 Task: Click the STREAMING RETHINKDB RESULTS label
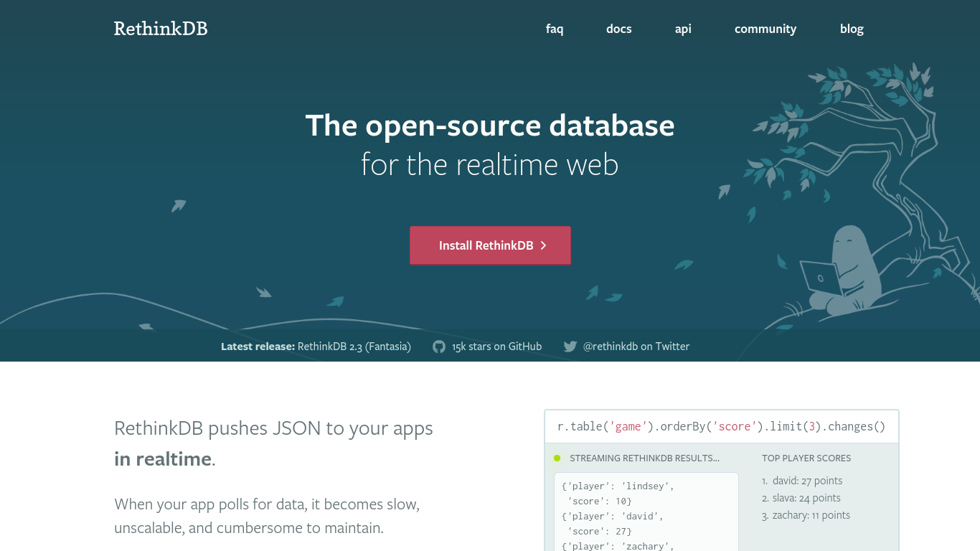tap(645, 458)
